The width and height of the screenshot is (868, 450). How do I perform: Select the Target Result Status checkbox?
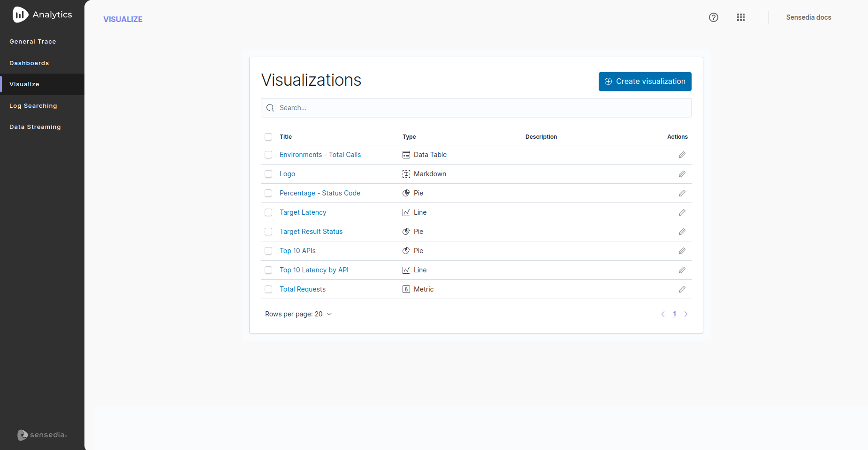[268, 232]
